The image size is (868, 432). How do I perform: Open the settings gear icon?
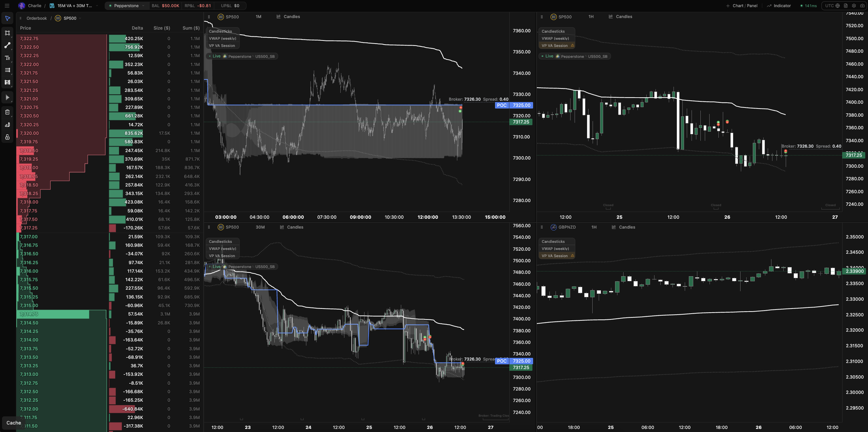[854, 6]
